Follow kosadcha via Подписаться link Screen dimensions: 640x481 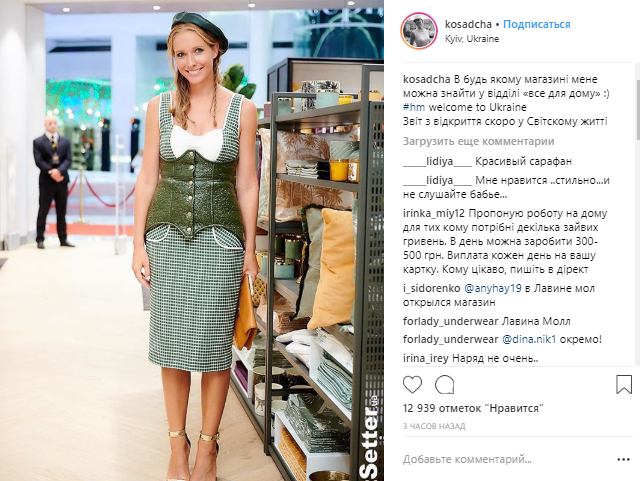(x=536, y=24)
